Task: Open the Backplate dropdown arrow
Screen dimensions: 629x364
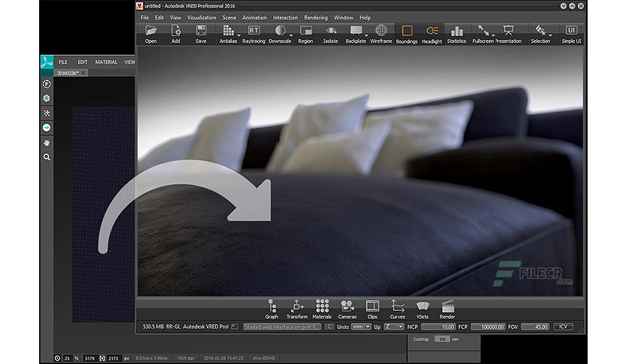Action: point(366,35)
